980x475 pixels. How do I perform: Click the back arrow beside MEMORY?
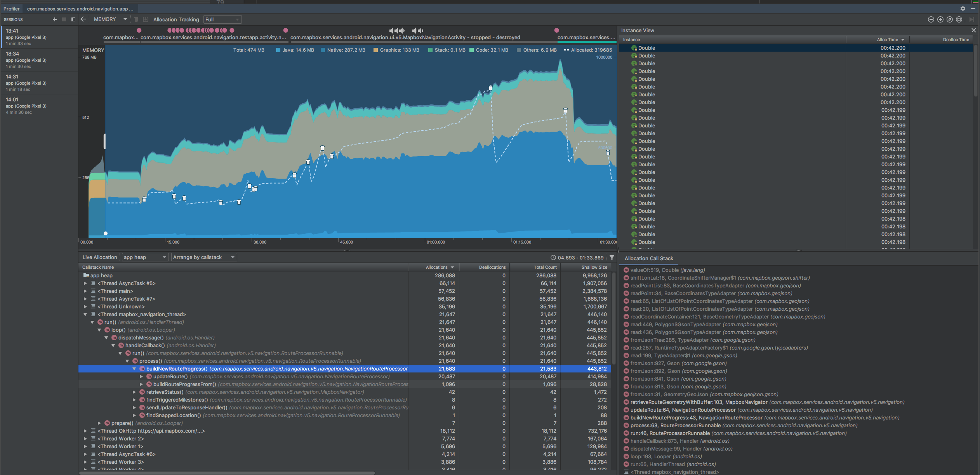tap(83, 19)
